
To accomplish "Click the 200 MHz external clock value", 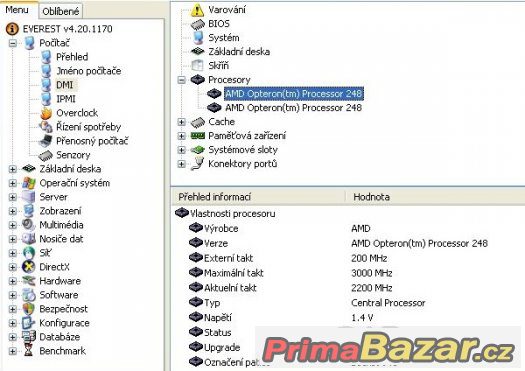I will (369, 258).
